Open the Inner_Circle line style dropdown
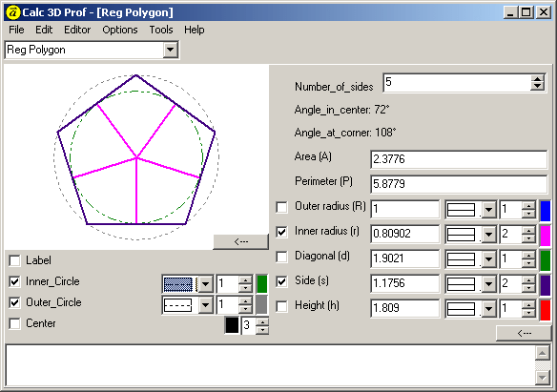Screen dimensions: 557x392 pyautogui.click(x=205, y=284)
